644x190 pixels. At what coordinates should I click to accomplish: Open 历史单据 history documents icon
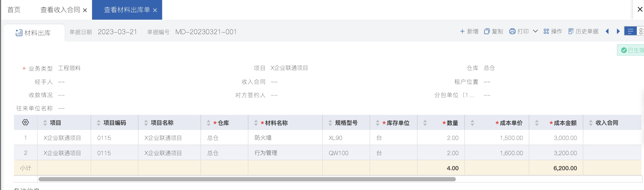(x=571, y=31)
